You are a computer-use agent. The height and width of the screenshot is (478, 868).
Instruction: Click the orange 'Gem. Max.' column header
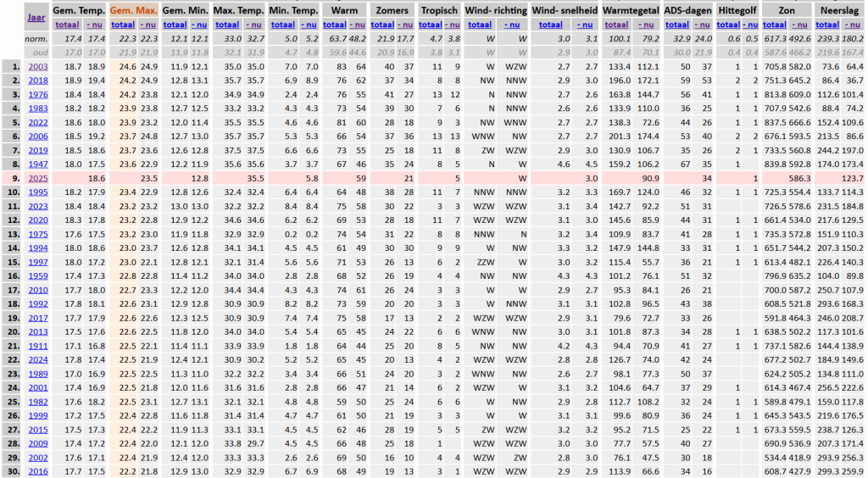point(133,10)
